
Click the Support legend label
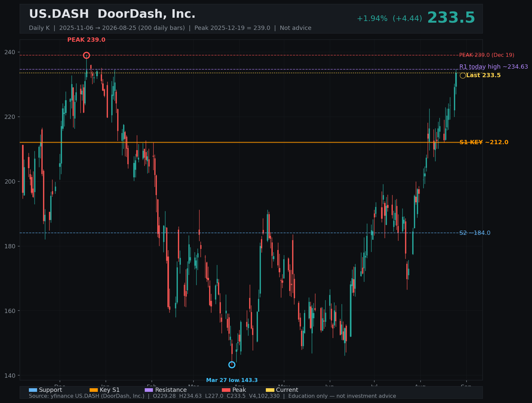[x=51, y=390]
